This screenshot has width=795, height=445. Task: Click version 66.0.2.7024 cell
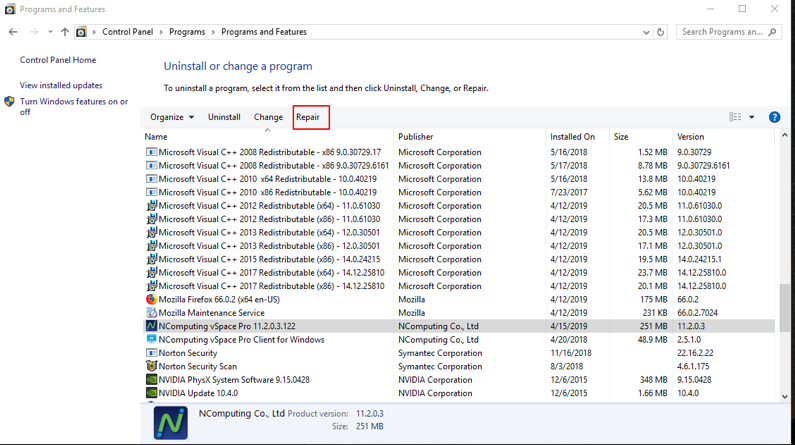tap(697, 313)
